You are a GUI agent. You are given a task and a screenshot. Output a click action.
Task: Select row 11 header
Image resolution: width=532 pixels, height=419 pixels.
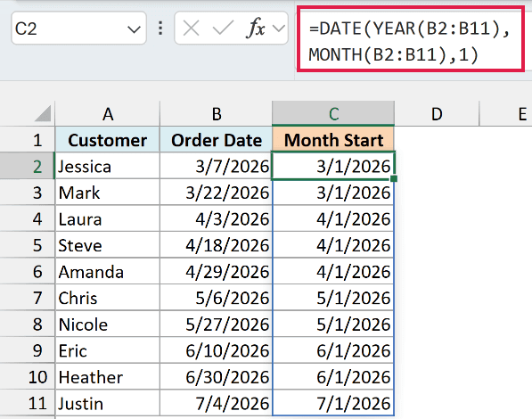(x=27, y=403)
